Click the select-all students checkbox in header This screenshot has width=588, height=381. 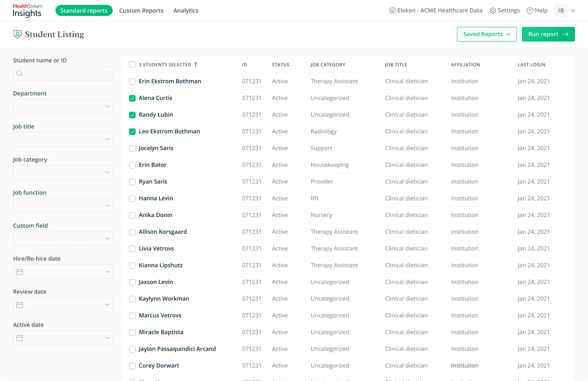132,64
